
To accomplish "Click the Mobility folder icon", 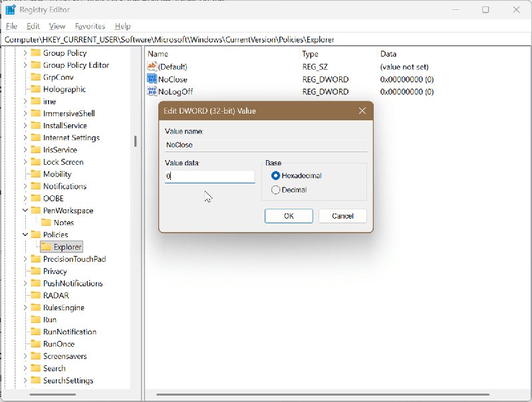I will 36,174.
